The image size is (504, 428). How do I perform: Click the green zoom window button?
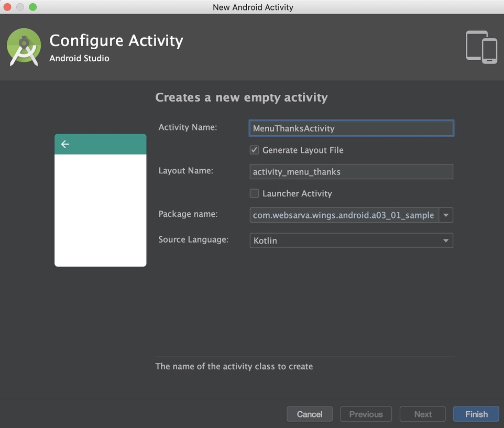33,7
